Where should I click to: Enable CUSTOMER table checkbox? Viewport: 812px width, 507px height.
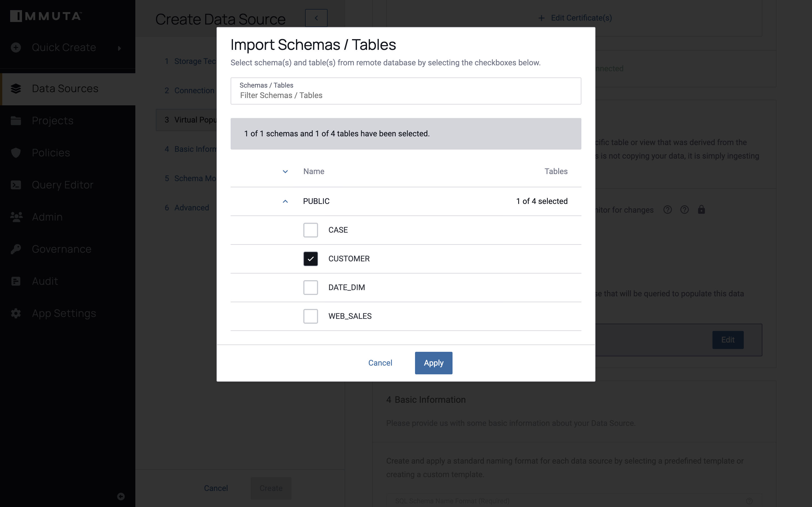[x=310, y=258]
